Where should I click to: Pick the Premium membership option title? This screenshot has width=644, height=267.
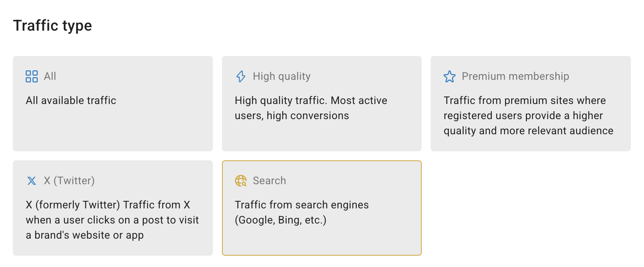(x=515, y=76)
